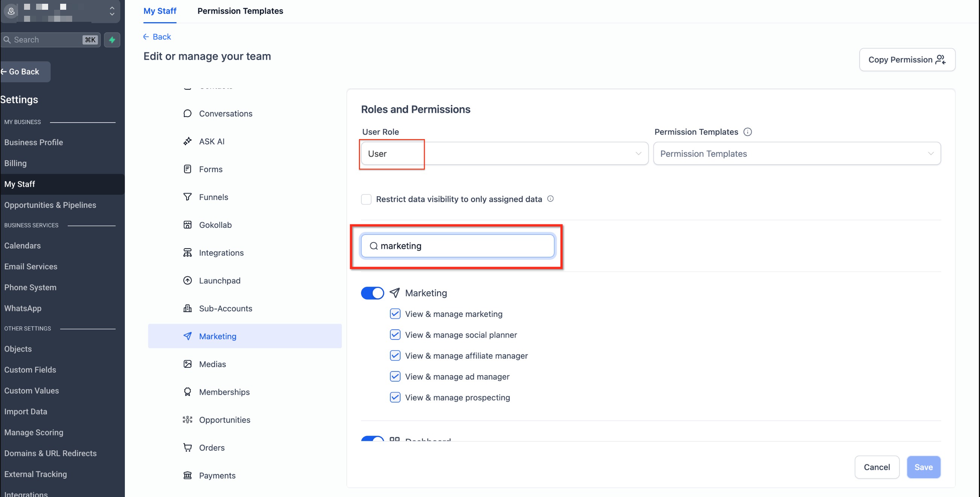
Task: Click the info icon next to Restrict data visibility
Action: coord(550,198)
